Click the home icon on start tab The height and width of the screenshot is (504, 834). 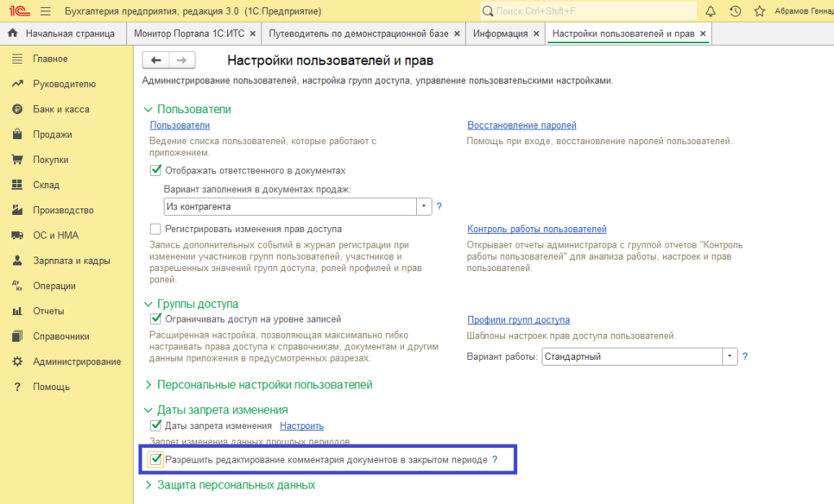click(13, 33)
